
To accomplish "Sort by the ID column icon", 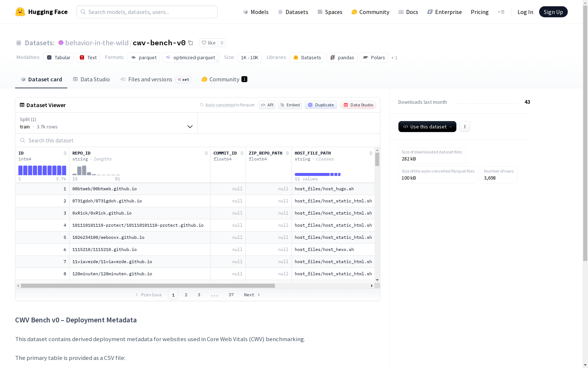I will click(x=65, y=153).
